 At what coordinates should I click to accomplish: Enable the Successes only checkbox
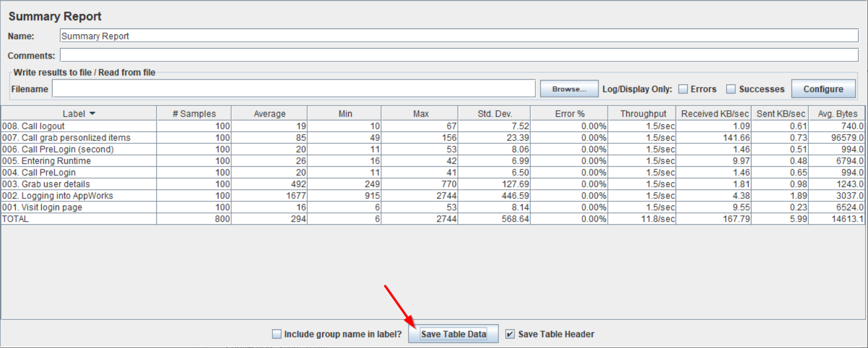pos(731,89)
